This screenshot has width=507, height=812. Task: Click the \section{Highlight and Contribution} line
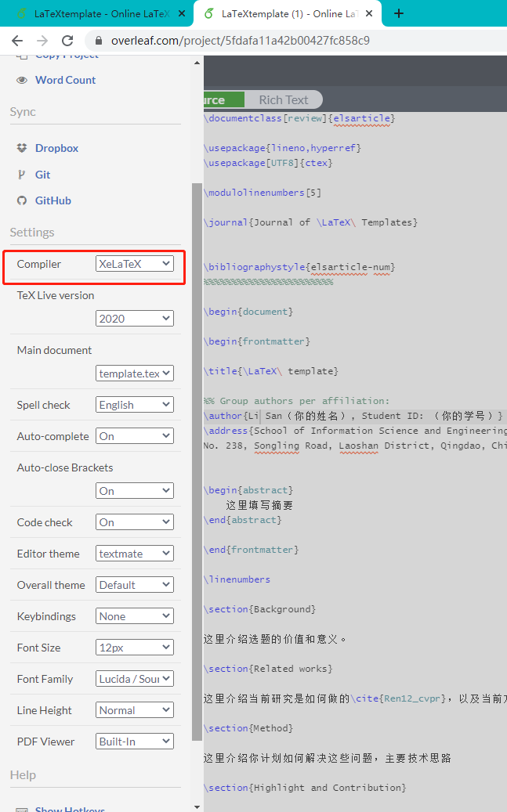point(305,789)
